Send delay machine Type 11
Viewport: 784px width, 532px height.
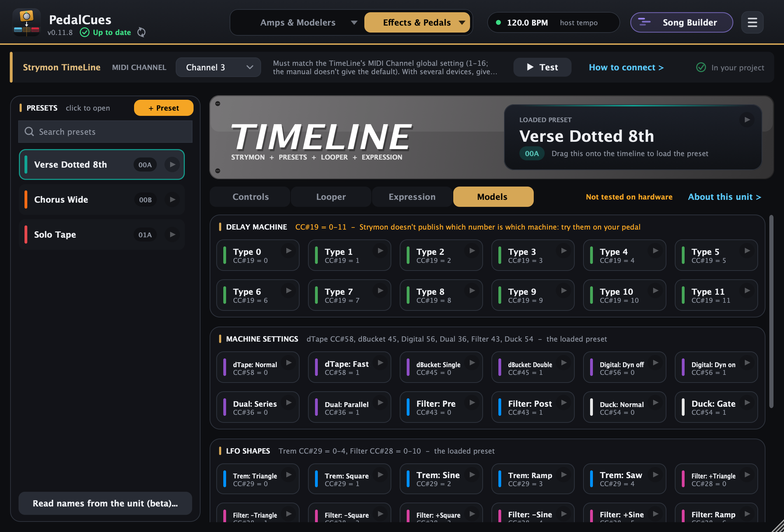716,295
